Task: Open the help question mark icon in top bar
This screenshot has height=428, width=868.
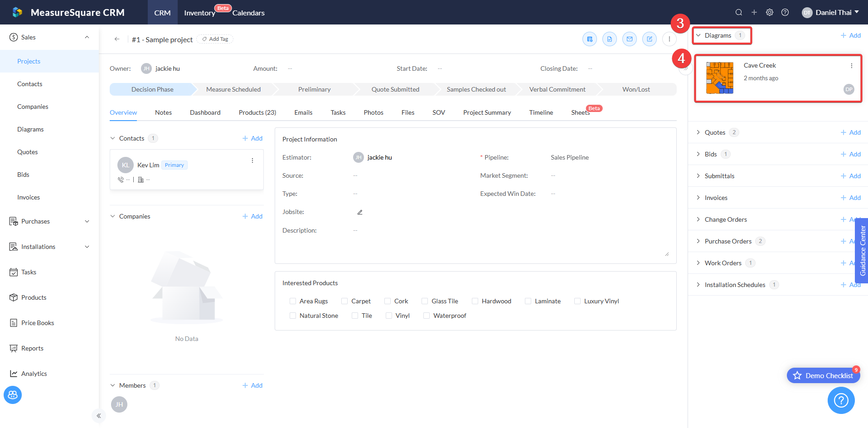Action: (785, 12)
